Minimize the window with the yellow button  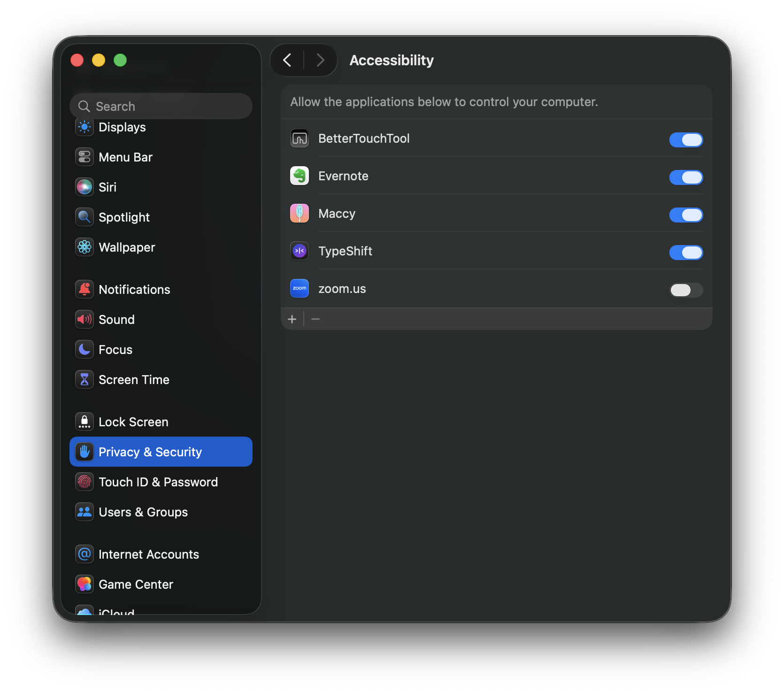(99, 60)
